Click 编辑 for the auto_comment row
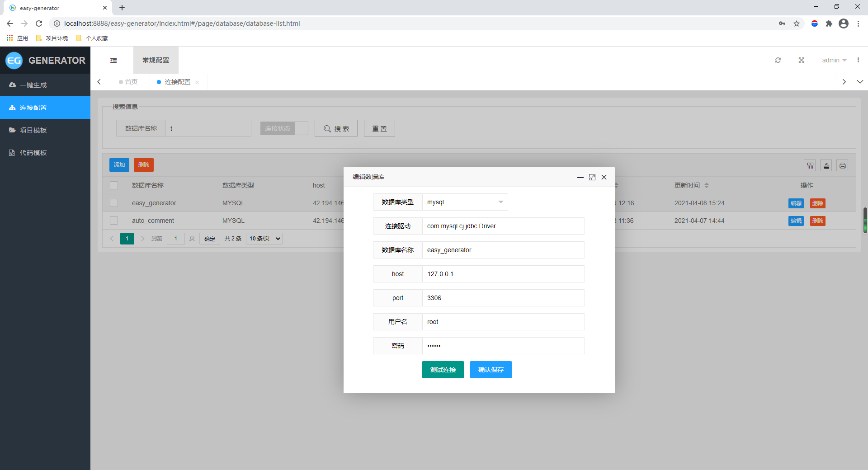This screenshot has height=470, width=868. pos(796,221)
